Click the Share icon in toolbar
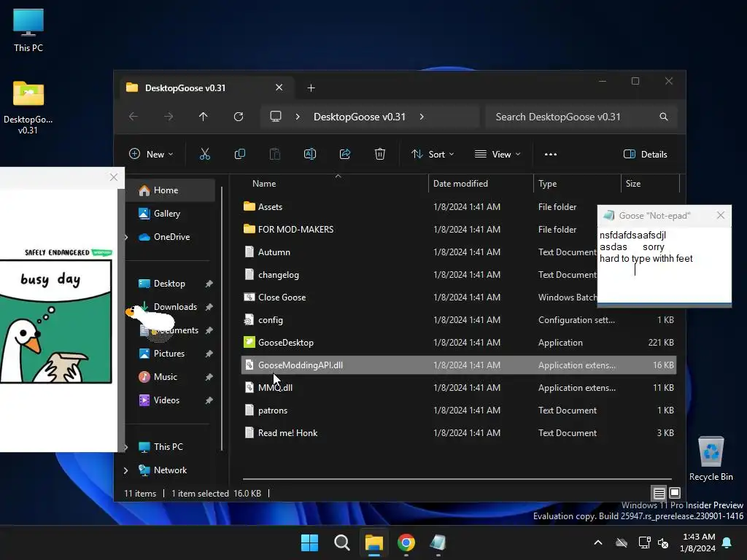Screen dimensions: 747x560 [x=345, y=154]
